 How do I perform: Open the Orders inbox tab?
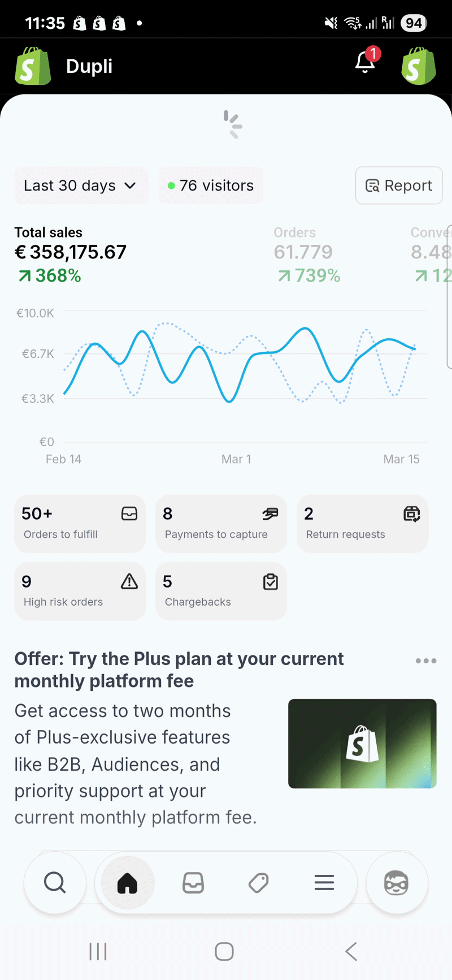click(x=193, y=883)
